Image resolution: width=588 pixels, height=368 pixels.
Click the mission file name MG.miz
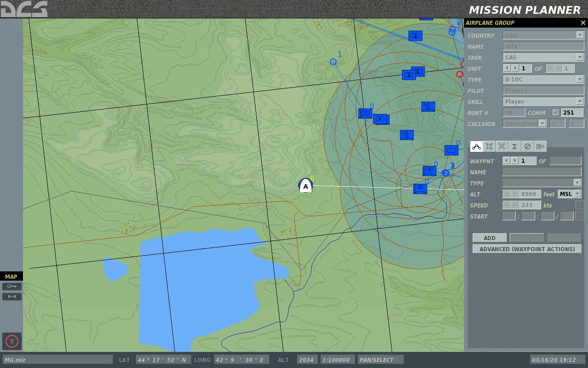point(57,360)
